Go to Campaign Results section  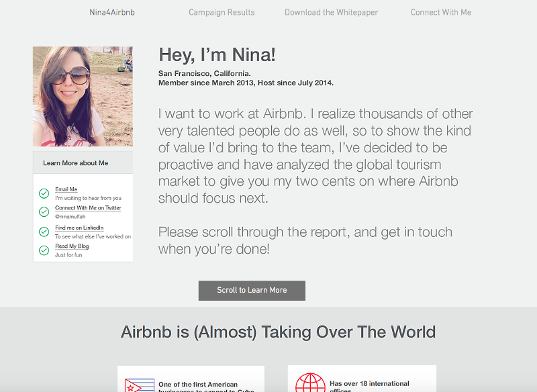222,12
